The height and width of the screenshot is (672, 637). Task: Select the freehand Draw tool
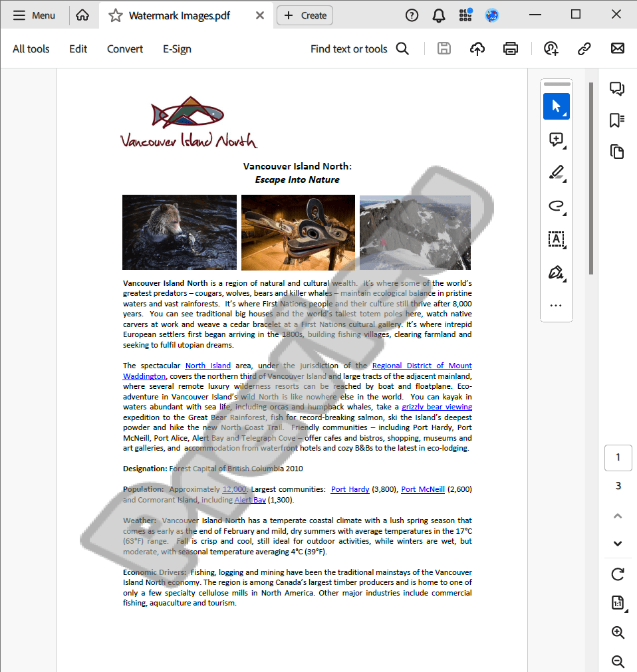click(x=557, y=206)
